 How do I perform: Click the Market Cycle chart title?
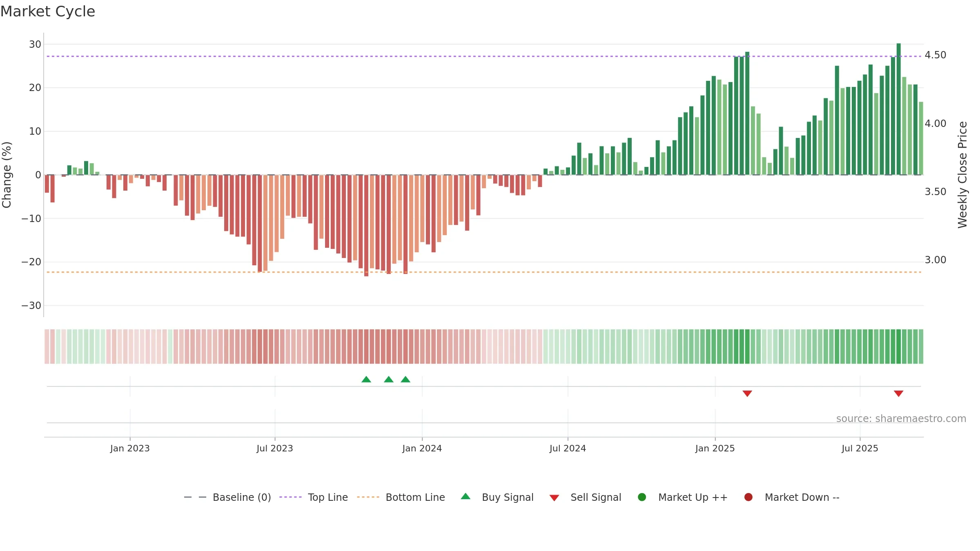[48, 11]
